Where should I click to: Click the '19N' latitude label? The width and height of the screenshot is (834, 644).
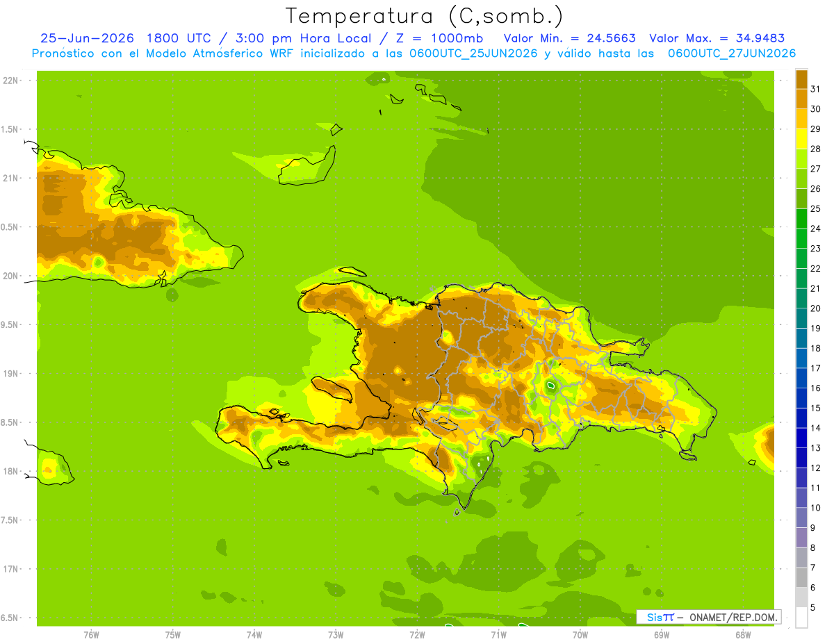click(11, 374)
